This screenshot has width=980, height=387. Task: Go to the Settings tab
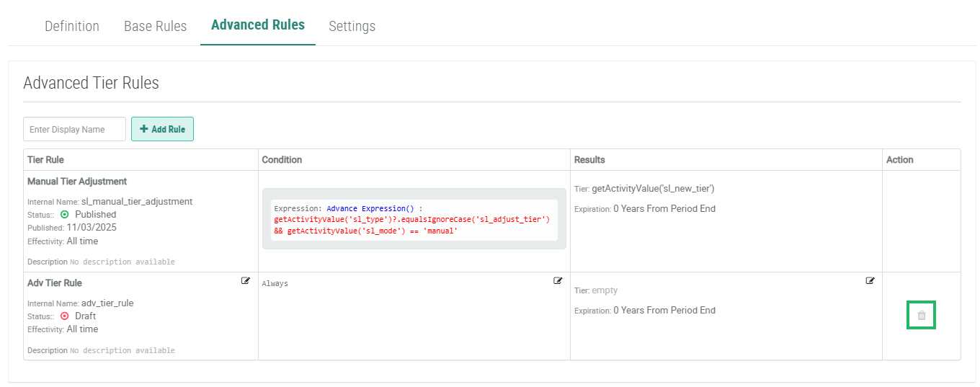[x=352, y=27]
